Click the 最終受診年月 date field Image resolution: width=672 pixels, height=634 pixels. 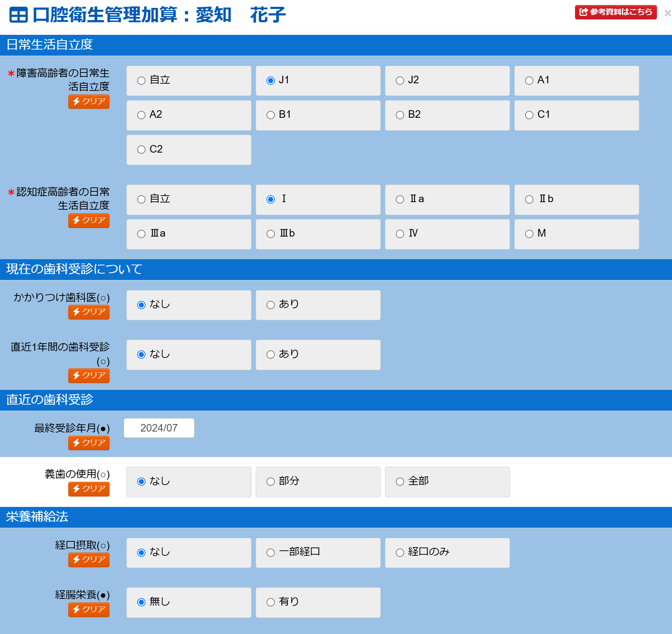tap(159, 428)
